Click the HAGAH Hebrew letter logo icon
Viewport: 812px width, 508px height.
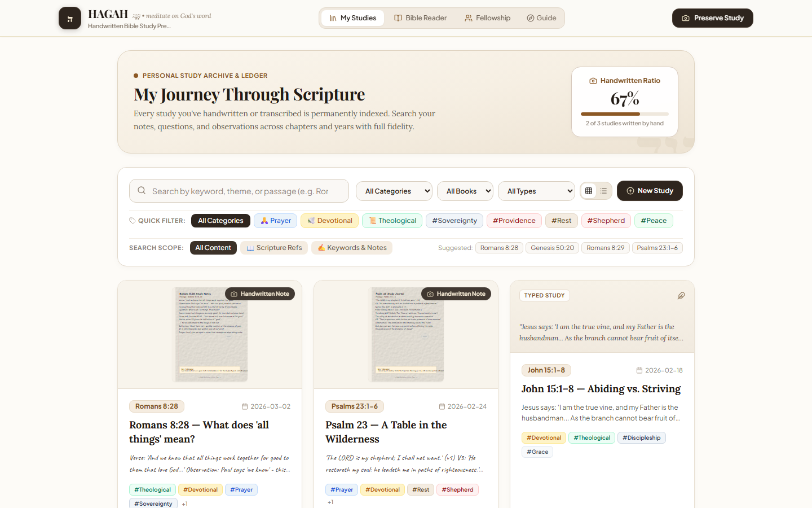tap(70, 18)
